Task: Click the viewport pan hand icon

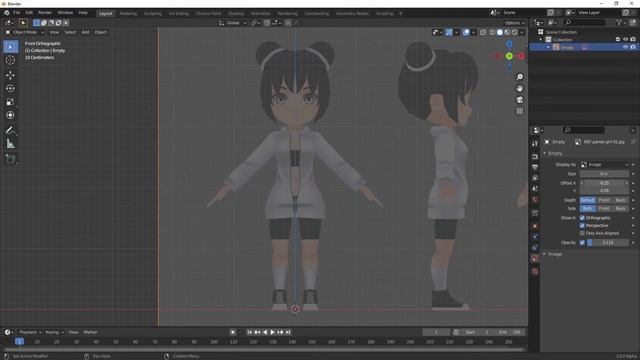Action: point(520,89)
